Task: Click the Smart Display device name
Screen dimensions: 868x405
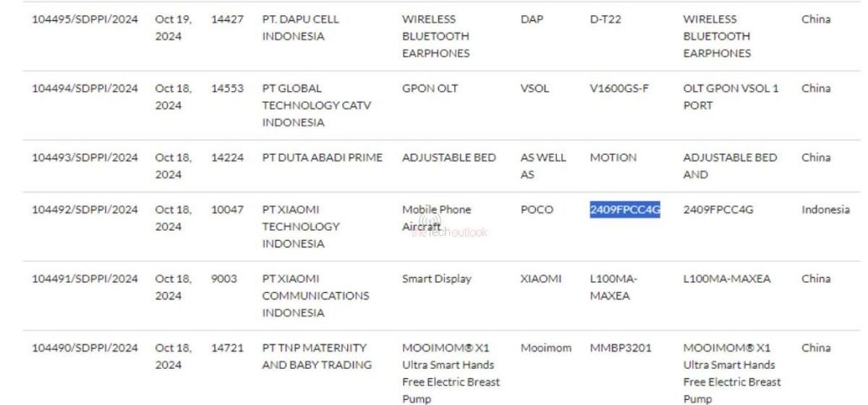Action: (x=437, y=279)
